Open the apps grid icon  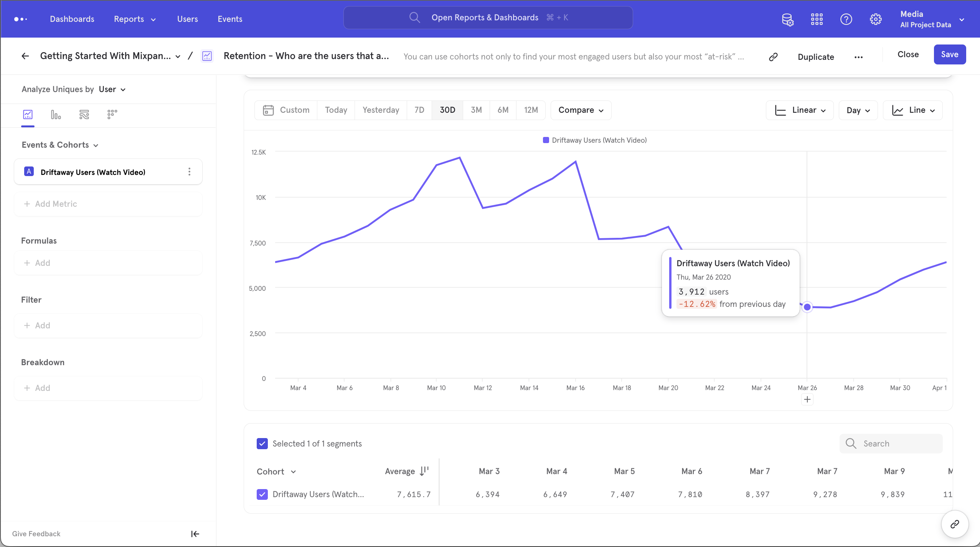tap(817, 19)
